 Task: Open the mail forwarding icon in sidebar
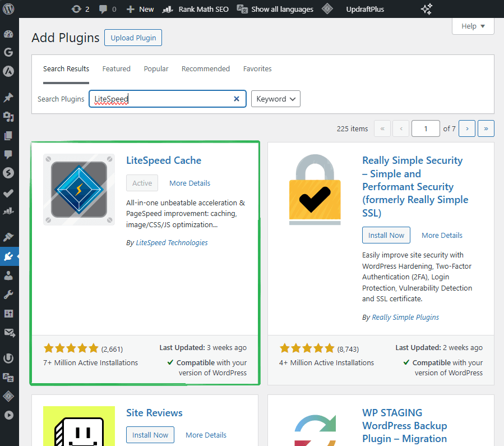10,333
